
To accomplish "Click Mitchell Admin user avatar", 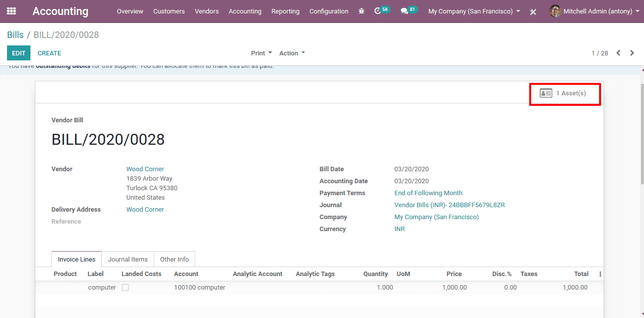I will [555, 11].
